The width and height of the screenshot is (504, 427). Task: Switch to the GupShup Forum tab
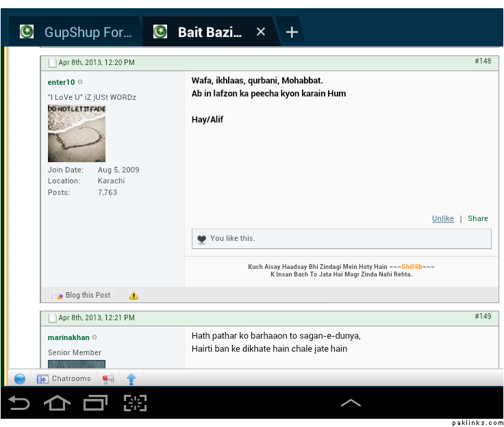pos(75,32)
